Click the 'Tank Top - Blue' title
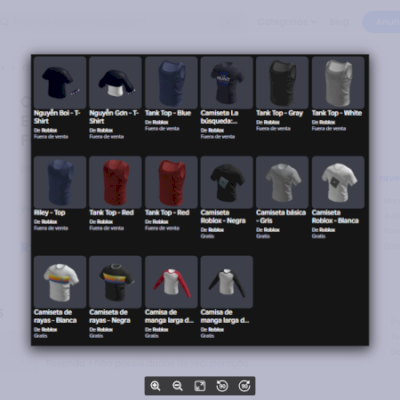The height and width of the screenshot is (400, 400). click(168, 113)
